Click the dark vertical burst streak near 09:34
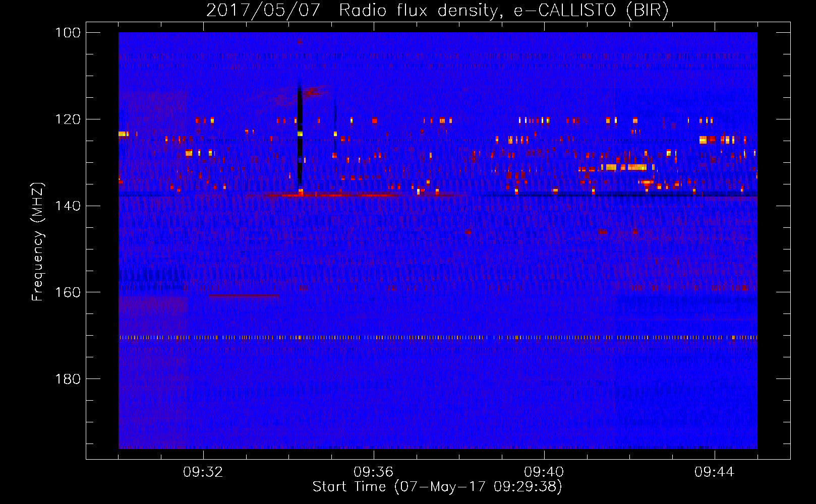This screenshot has width=816, height=504. point(300,136)
